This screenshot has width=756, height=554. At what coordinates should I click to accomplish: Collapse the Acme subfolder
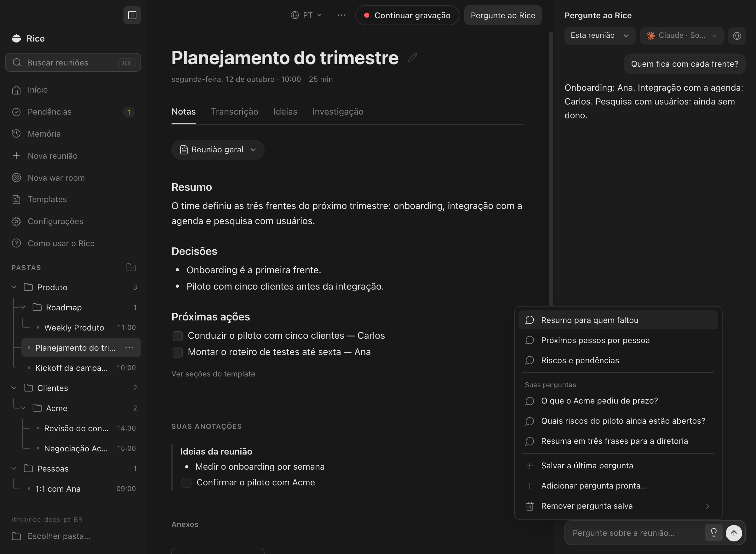pyautogui.click(x=23, y=408)
